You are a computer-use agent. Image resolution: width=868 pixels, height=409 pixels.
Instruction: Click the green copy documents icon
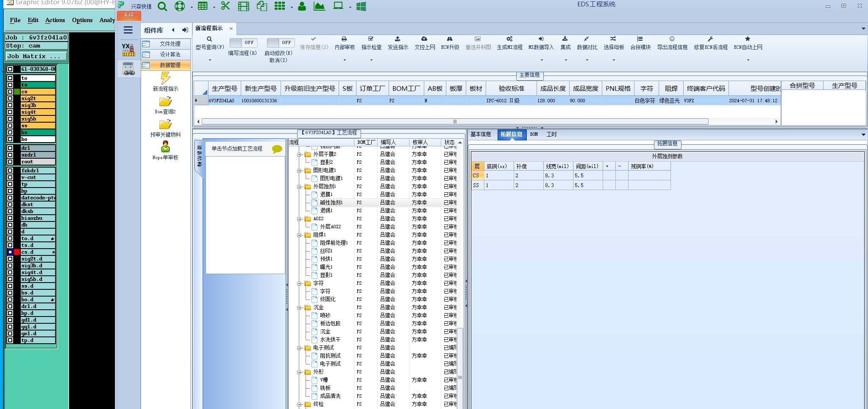pos(262,6)
